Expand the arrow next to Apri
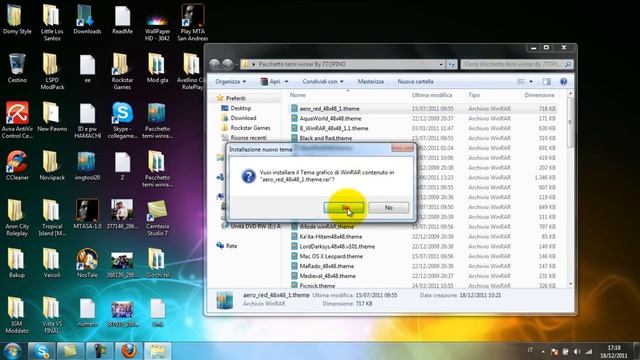 tap(286, 82)
